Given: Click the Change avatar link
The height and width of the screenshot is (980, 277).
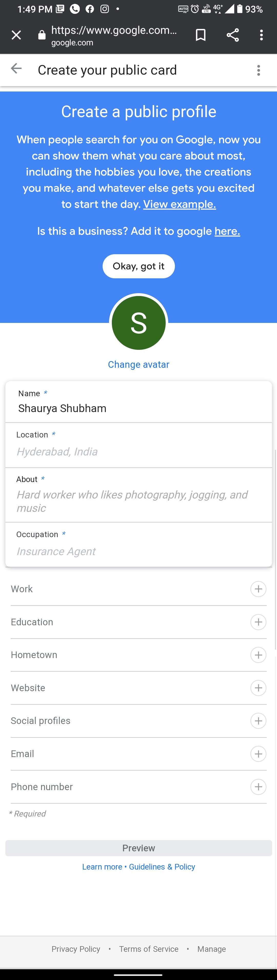Looking at the screenshot, I should point(138,364).
